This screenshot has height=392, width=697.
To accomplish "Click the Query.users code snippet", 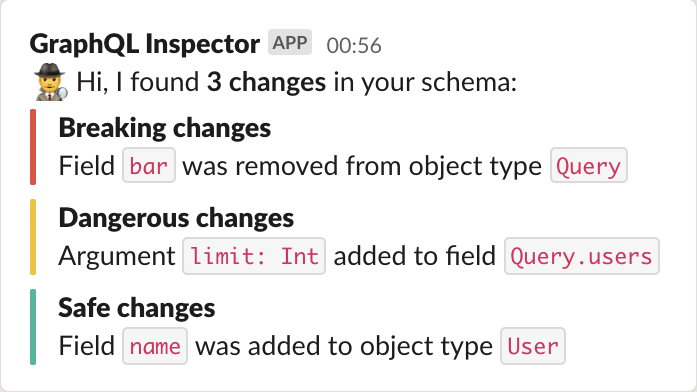I will coord(581,256).
